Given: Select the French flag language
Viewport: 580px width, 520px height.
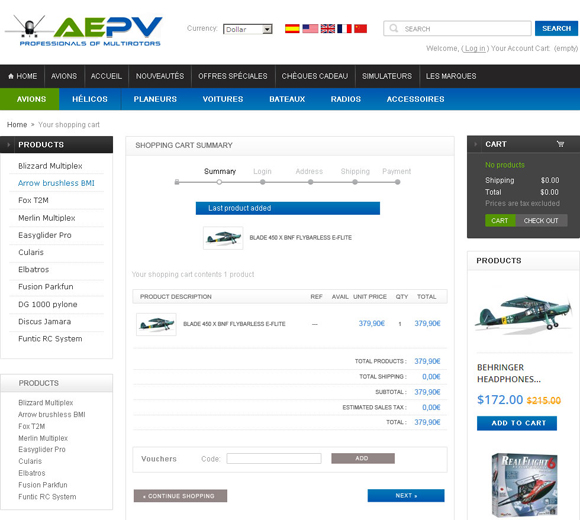Looking at the screenshot, I should click(x=344, y=28).
